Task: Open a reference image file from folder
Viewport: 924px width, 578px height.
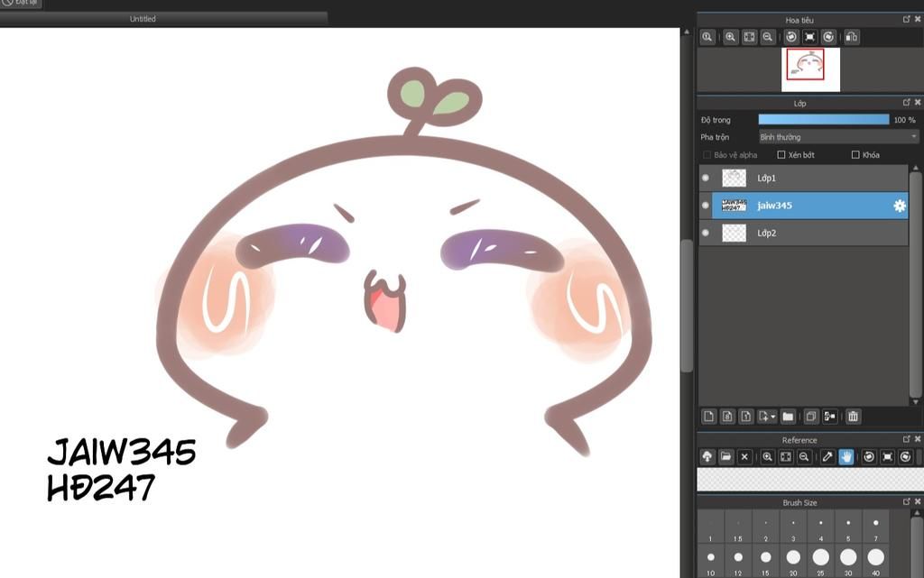Action: (x=726, y=457)
